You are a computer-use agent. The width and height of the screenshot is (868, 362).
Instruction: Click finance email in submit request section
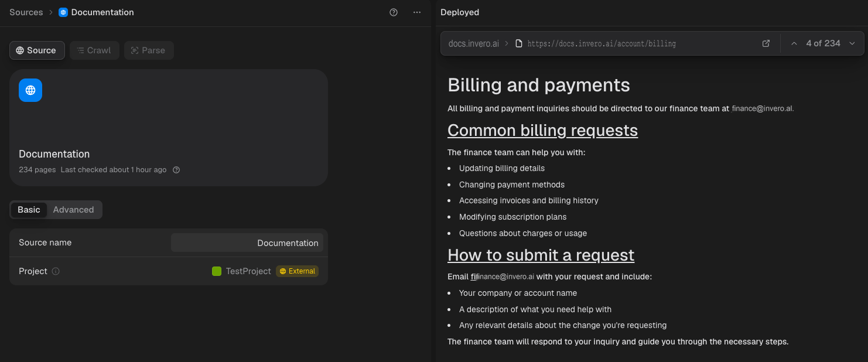[503, 276]
